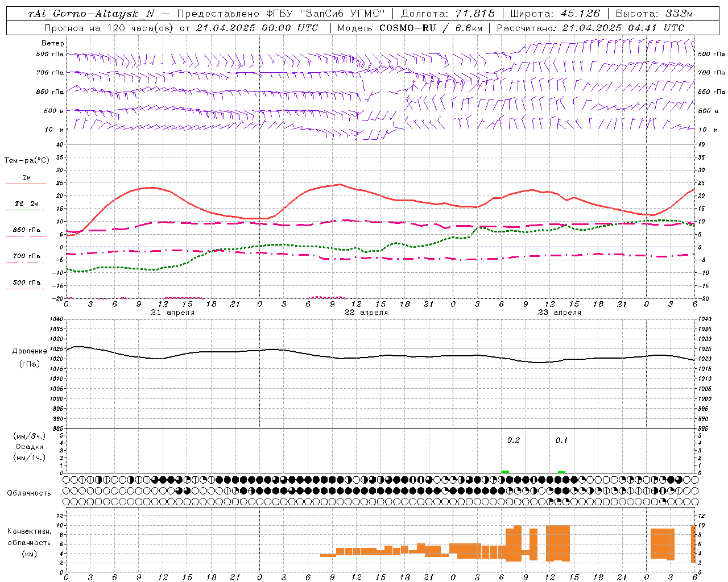Click the green precipitation bar below 0.1

pyautogui.click(x=561, y=472)
